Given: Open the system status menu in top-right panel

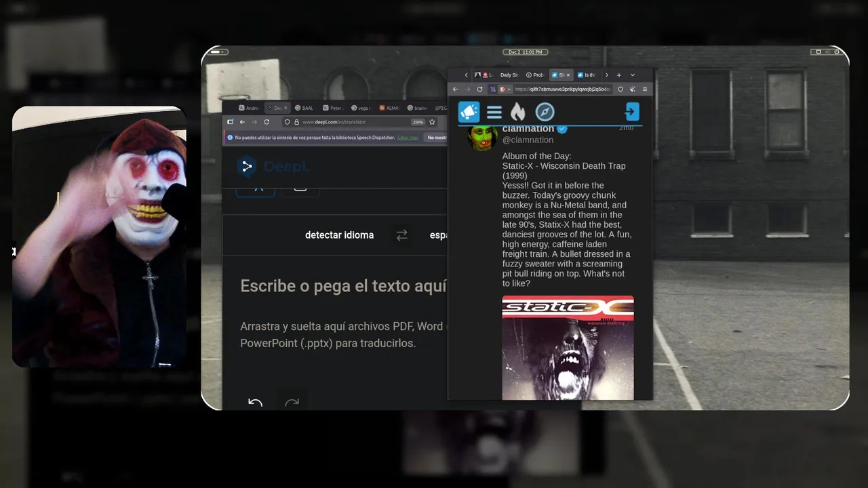Looking at the screenshot, I should 826,52.
